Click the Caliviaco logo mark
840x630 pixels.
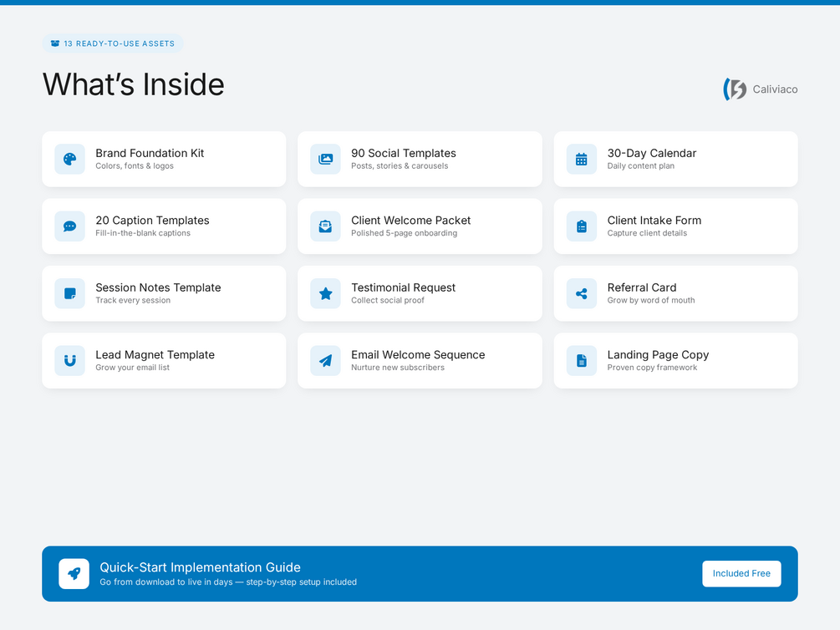[x=735, y=89]
